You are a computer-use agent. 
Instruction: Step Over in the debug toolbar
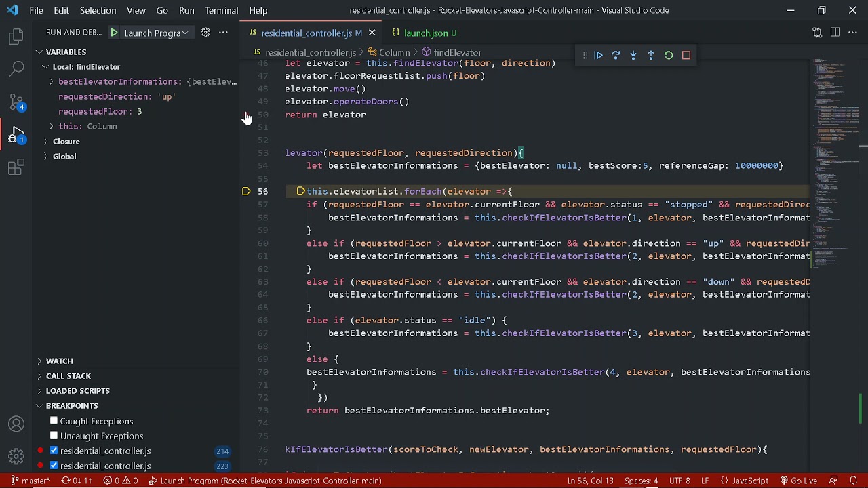click(x=616, y=56)
